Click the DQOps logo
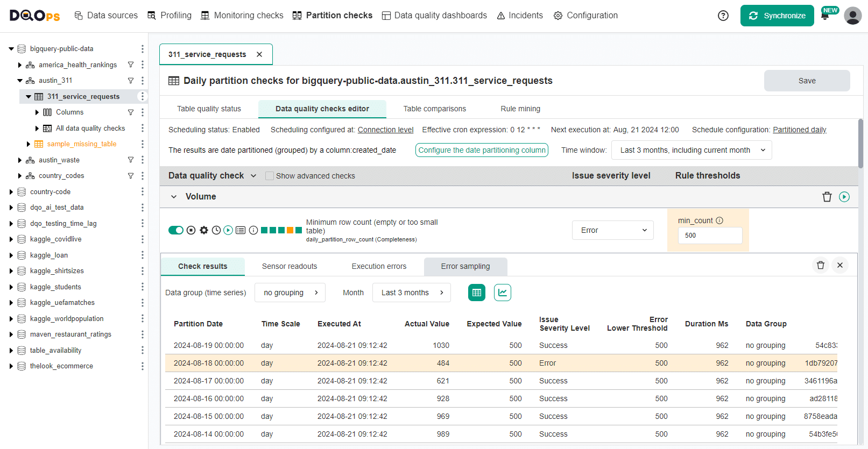This screenshot has width=868, height=449. point(34,16)
